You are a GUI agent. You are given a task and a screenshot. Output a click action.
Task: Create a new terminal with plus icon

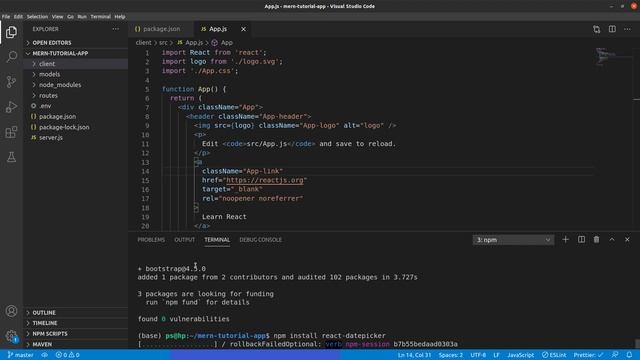565,240
